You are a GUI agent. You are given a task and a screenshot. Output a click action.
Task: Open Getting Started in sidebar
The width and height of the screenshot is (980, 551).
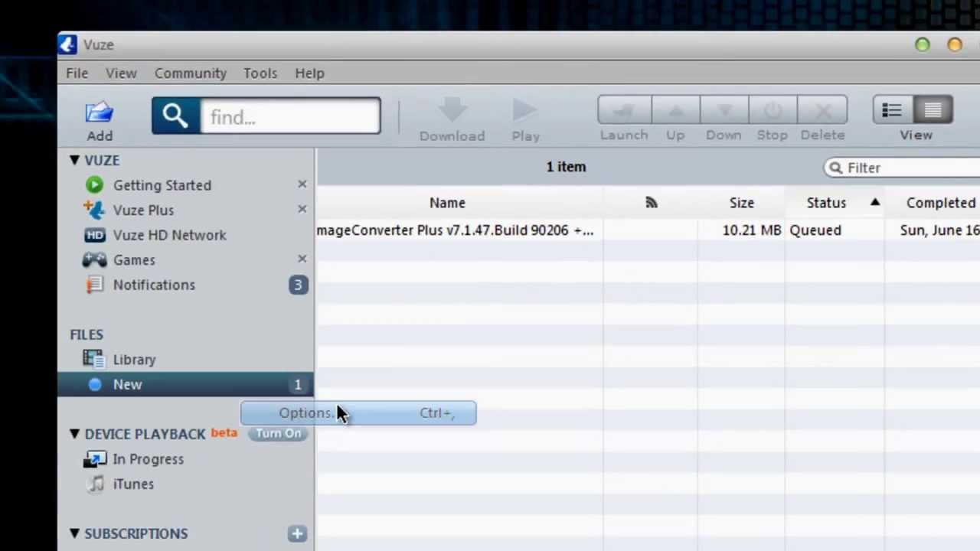tap(162, 185)
